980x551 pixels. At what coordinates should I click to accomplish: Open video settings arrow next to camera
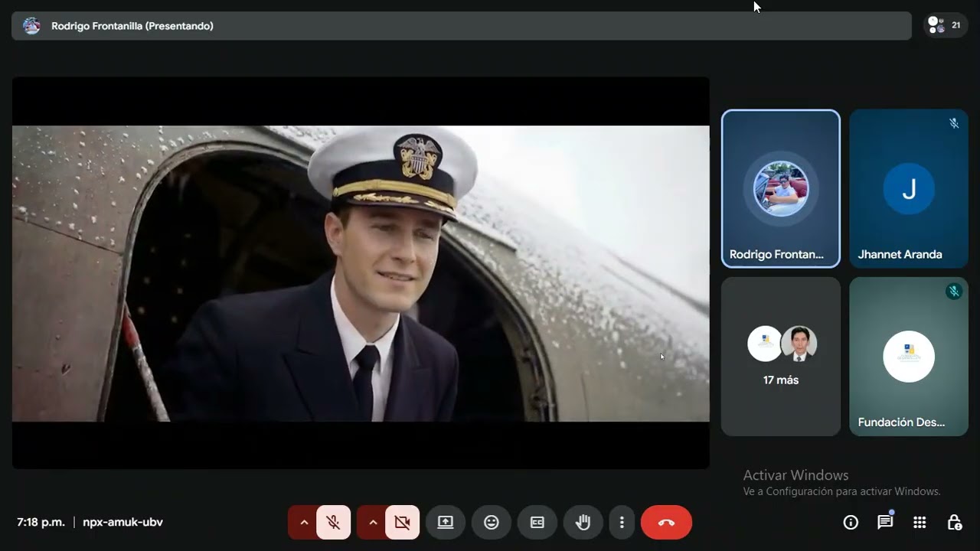373,523
